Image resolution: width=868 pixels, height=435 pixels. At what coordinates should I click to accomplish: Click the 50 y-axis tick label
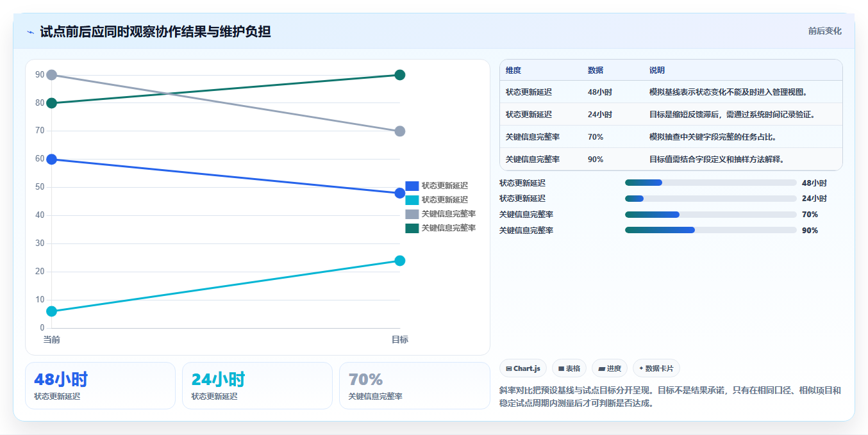pyautogui.click(x=40, y=187)
